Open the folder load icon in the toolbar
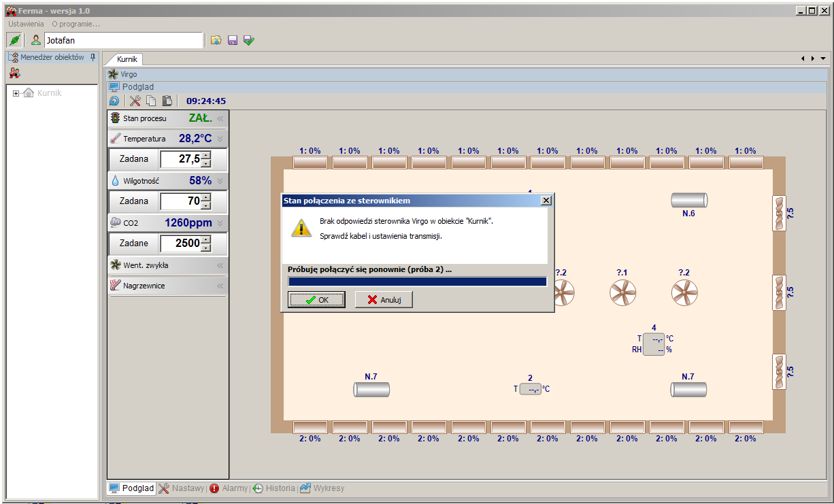Image resolution: width=834 pixels, height=504 pixels. pos(216,40)
